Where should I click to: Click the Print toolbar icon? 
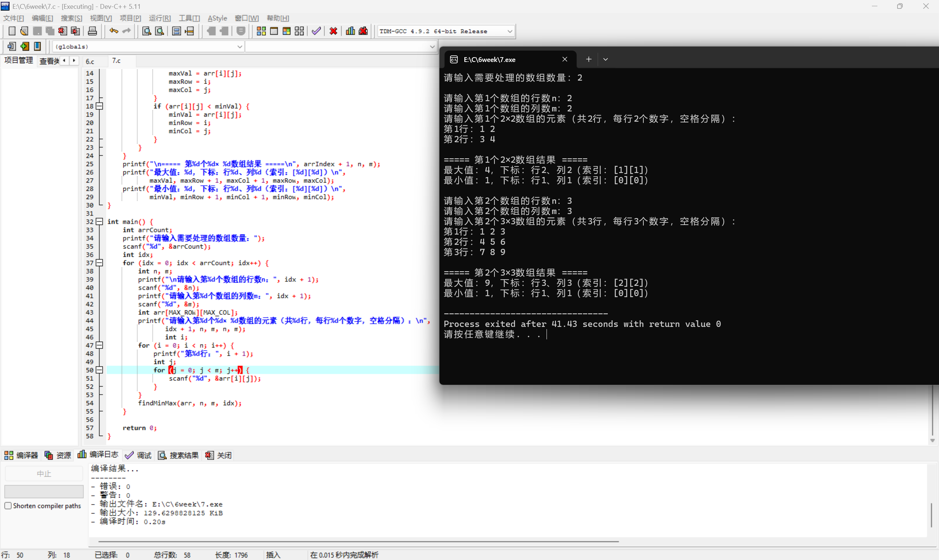pos(92,31)
